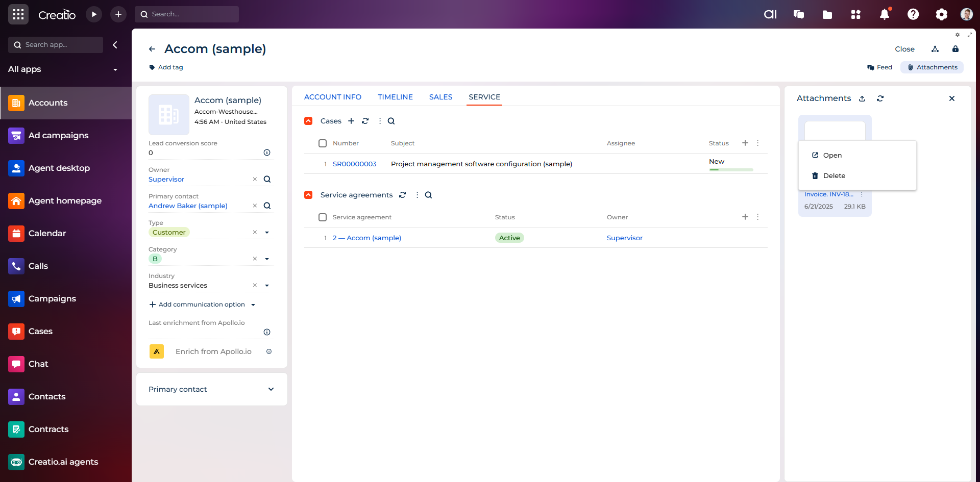Search within Service agreements list
980x482 pixels.
coord(428,195)
